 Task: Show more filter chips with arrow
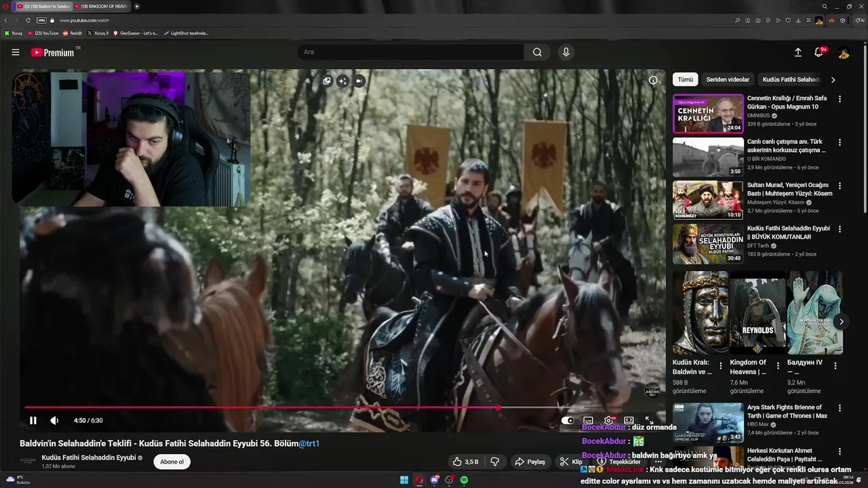tap(833, 79)
